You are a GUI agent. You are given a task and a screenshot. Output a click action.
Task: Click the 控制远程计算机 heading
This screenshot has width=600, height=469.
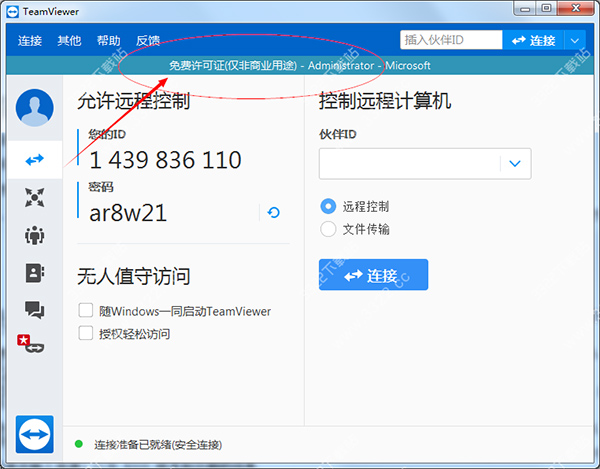tap(385, 101)
